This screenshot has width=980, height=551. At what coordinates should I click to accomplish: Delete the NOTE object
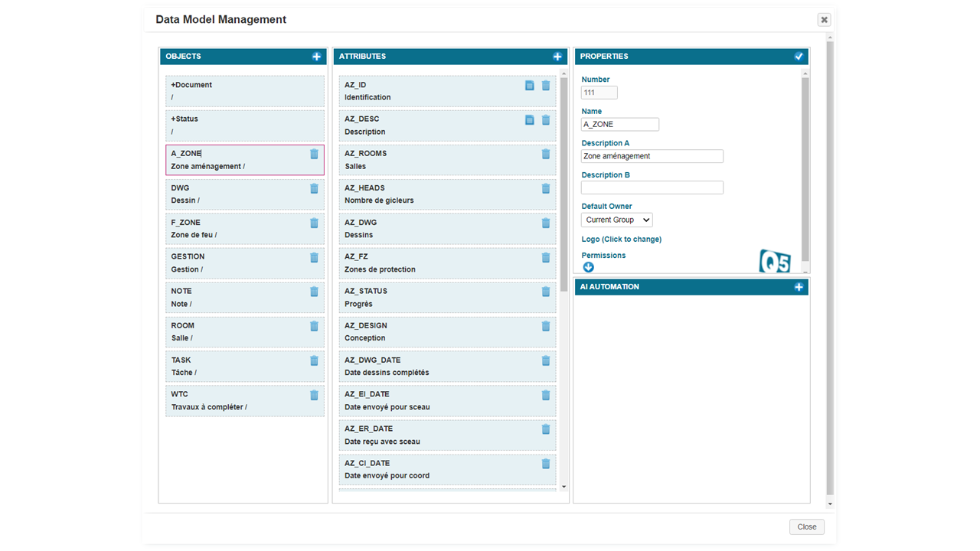tap(314, 292)
